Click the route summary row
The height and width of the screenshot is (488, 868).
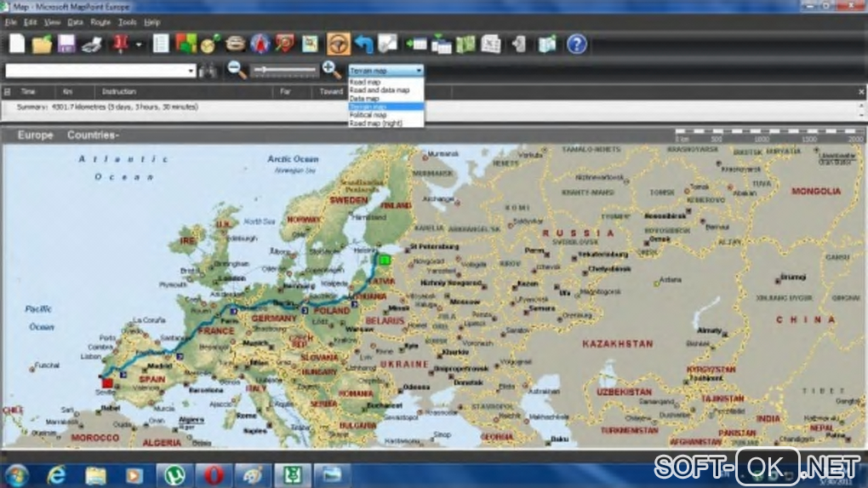[x=431, y=107]
